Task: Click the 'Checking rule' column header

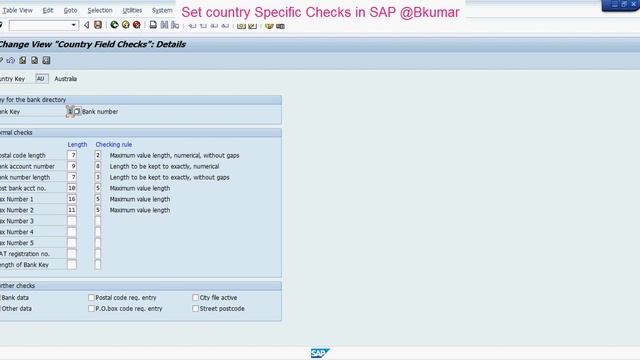Action: (x=114, y=144)
